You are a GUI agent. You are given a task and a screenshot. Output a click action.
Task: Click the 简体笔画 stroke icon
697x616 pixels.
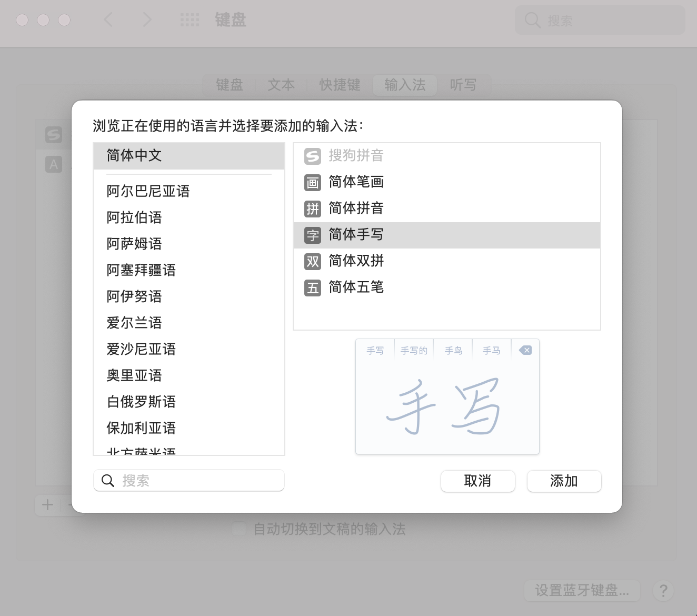pyautogui.click(x=313, y=183)
